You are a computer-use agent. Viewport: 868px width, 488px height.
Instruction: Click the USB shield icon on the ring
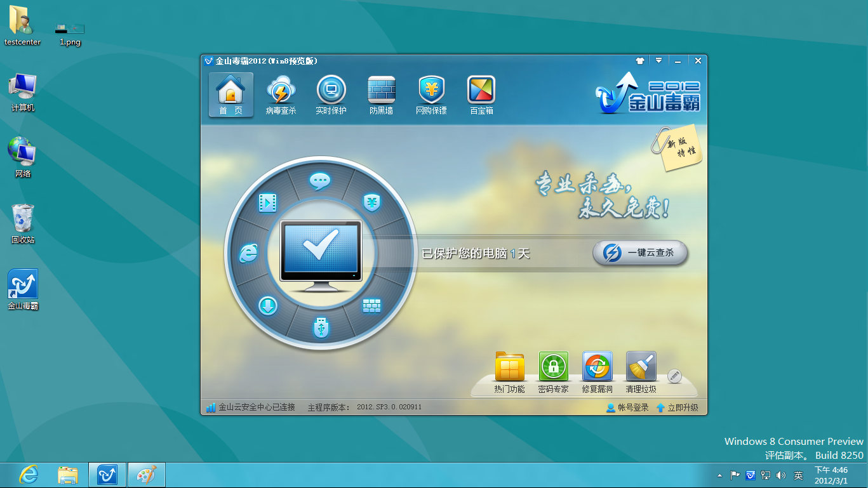click(x=321, y=328)
